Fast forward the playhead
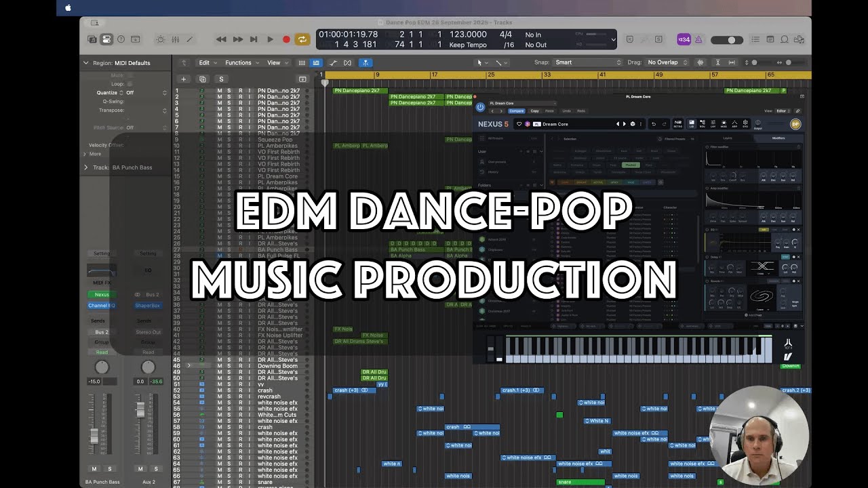The height and width of the screenshot is (488, 868). coord(237,39)
